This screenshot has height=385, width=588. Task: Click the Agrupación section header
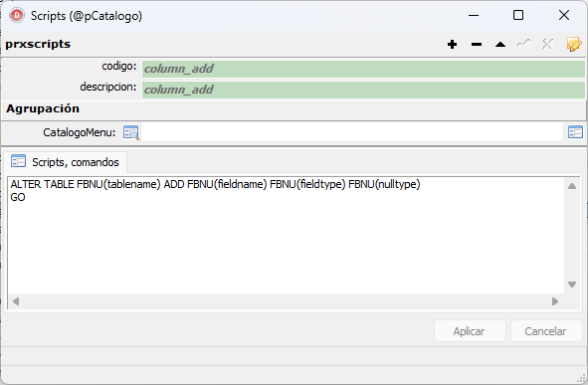click(43, 108)
